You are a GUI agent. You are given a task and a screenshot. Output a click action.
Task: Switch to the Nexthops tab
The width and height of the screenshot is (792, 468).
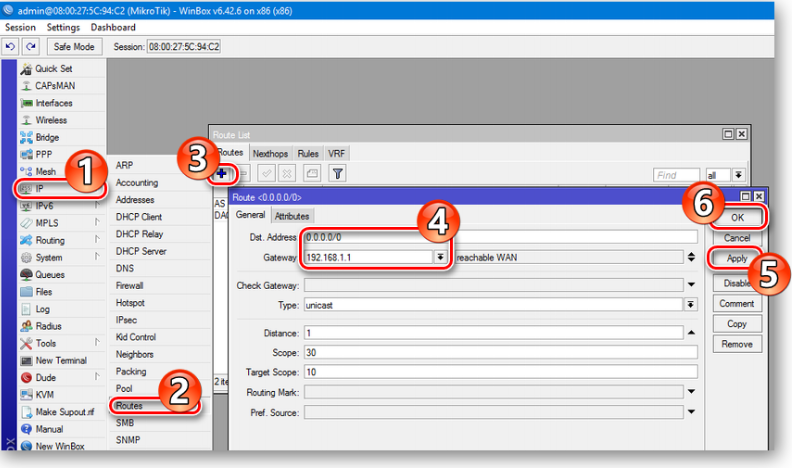[270, 153]
